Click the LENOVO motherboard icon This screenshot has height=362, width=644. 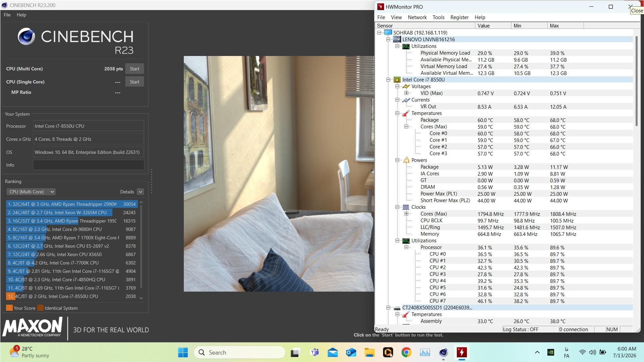tap(397, 40)
